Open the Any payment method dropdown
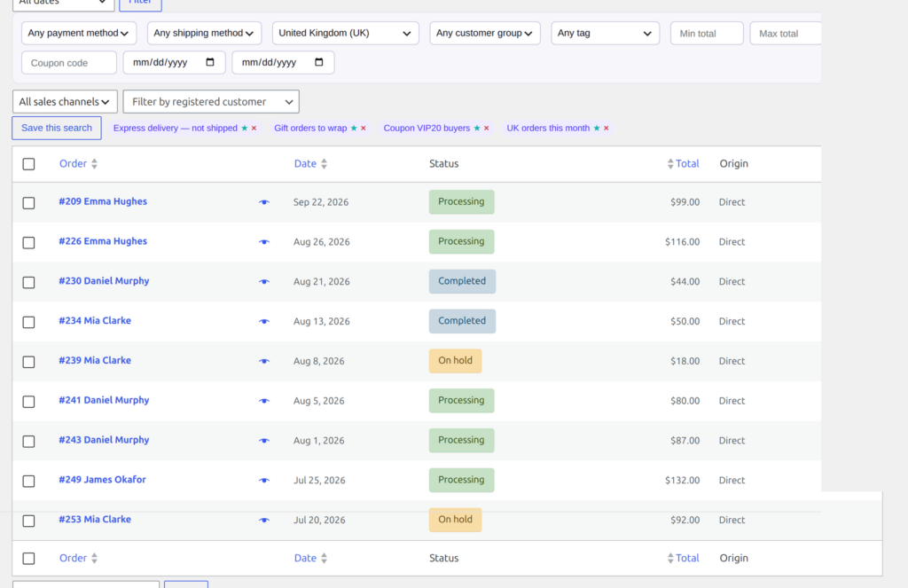Viewport: 908px width, 588px height. pyautogui.click(x=79, y=33)
